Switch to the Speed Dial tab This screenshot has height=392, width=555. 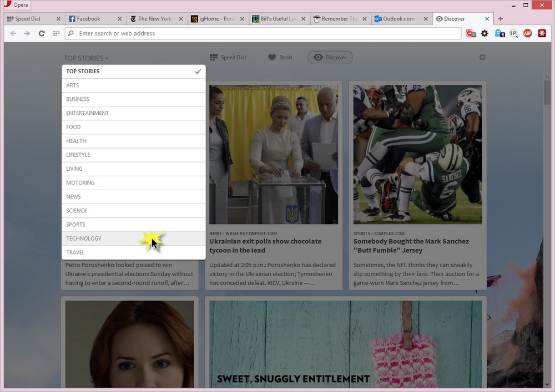34,19
